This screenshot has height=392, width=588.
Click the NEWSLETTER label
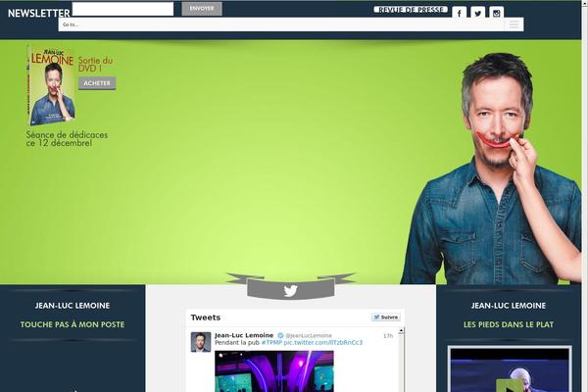coord(39,13)
